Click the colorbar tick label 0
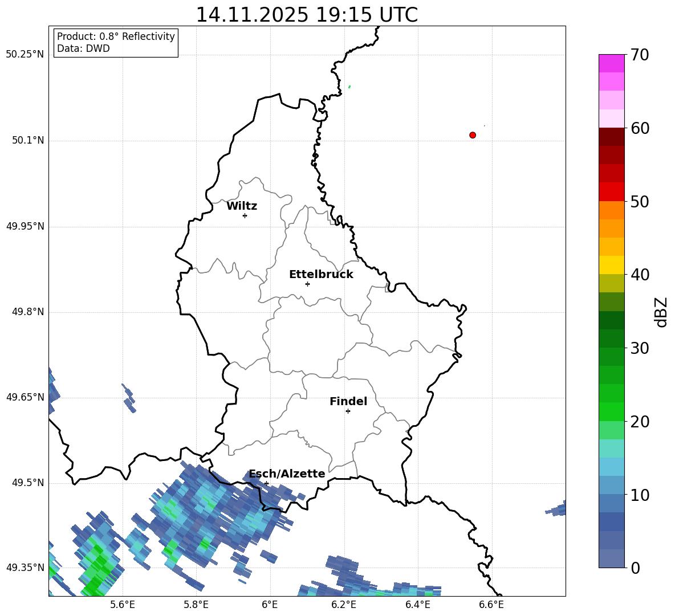 [x=635, y=568]
